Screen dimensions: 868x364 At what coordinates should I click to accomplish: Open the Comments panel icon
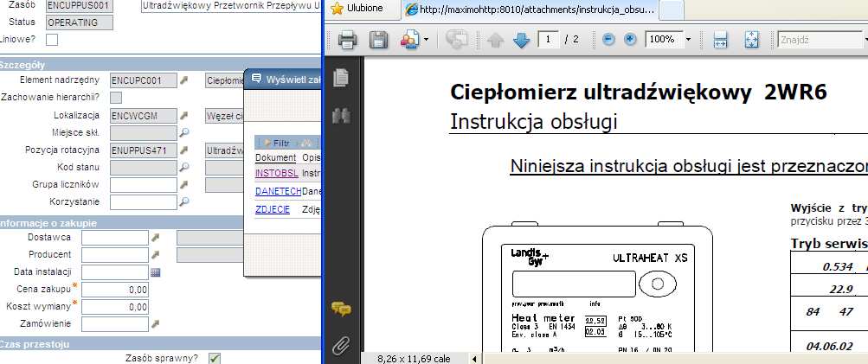click(341, 309)
